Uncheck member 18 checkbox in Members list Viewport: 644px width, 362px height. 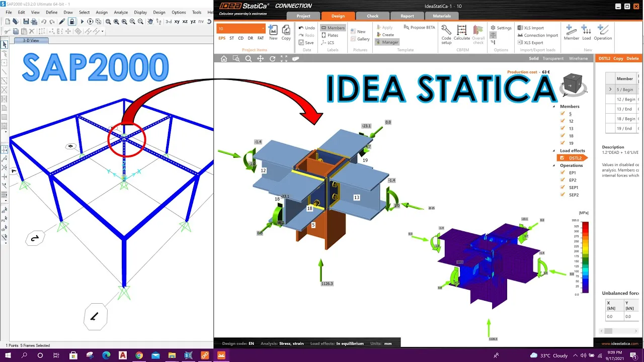pos(562,136)
